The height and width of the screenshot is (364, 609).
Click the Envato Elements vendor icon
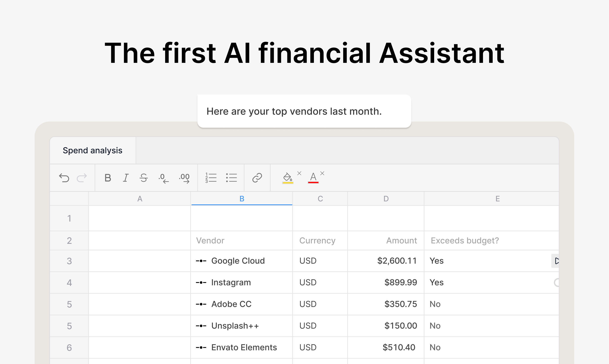point(201,348)
